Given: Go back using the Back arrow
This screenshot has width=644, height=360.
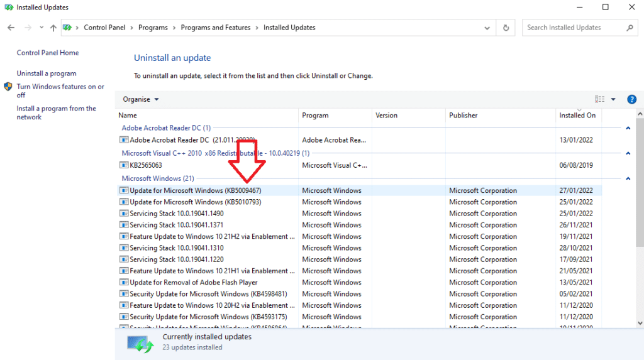Looking at the screenshot, I should (11, 28).
